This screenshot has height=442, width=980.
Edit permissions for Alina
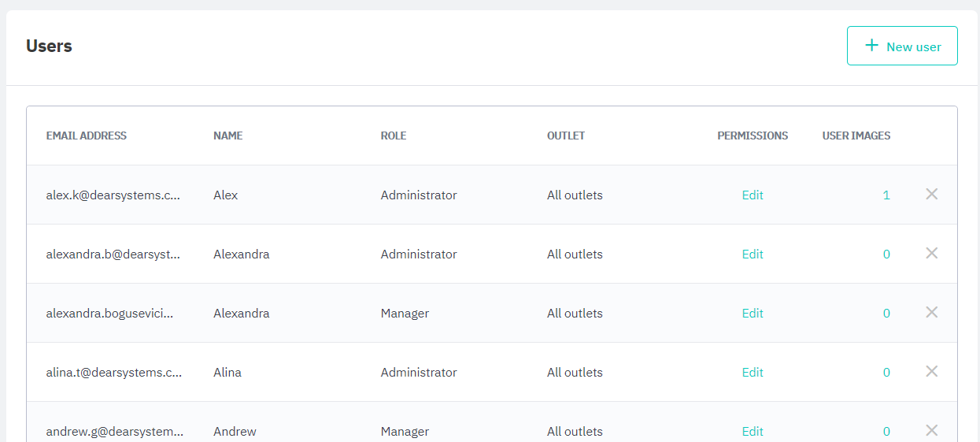click(753, 373)
